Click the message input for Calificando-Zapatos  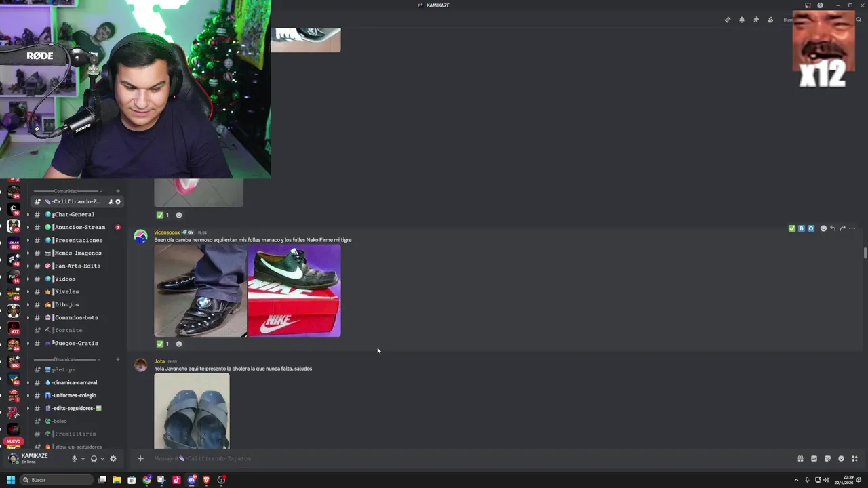coord(471,458)
